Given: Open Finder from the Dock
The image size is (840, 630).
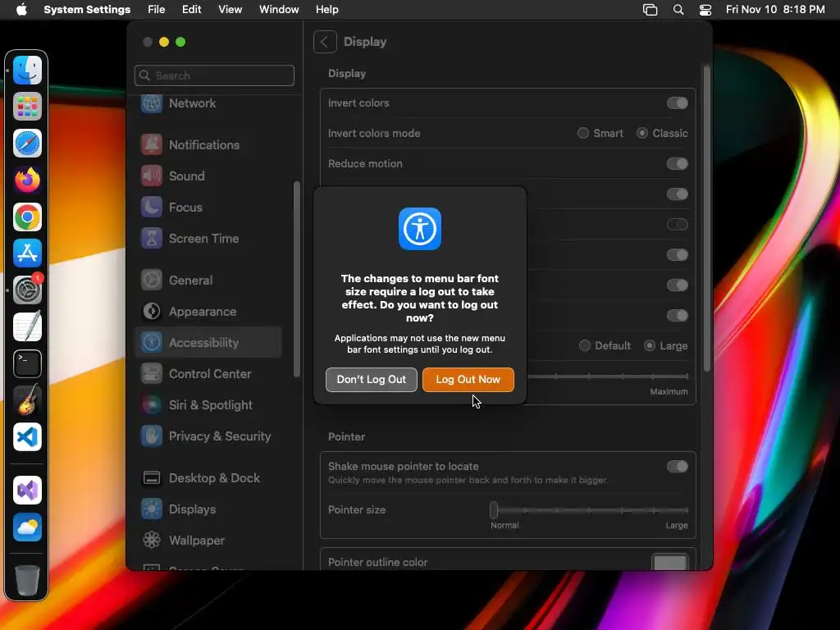Looking at the screenshot, I should [x=27, y=71].
